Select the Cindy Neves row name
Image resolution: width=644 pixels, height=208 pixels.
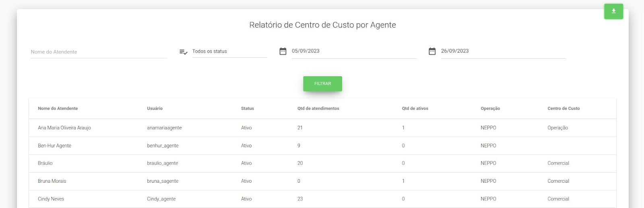click(x=51, y=199)
